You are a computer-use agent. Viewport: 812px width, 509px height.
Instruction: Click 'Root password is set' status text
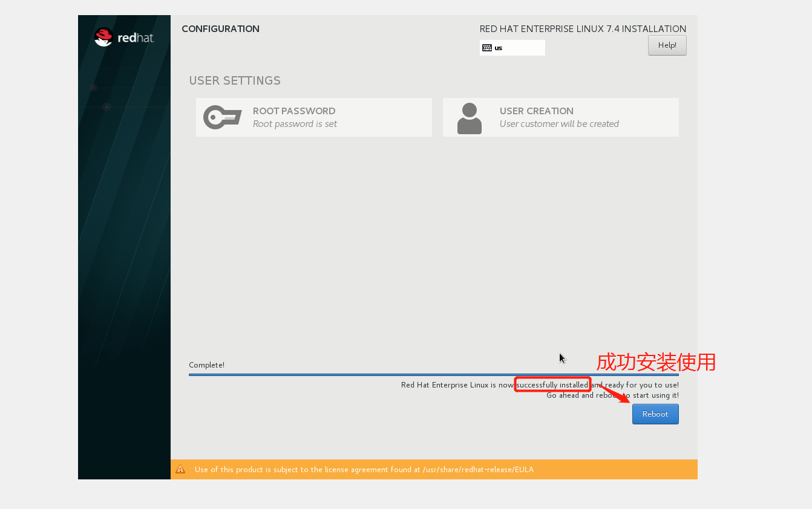(295, 124)
